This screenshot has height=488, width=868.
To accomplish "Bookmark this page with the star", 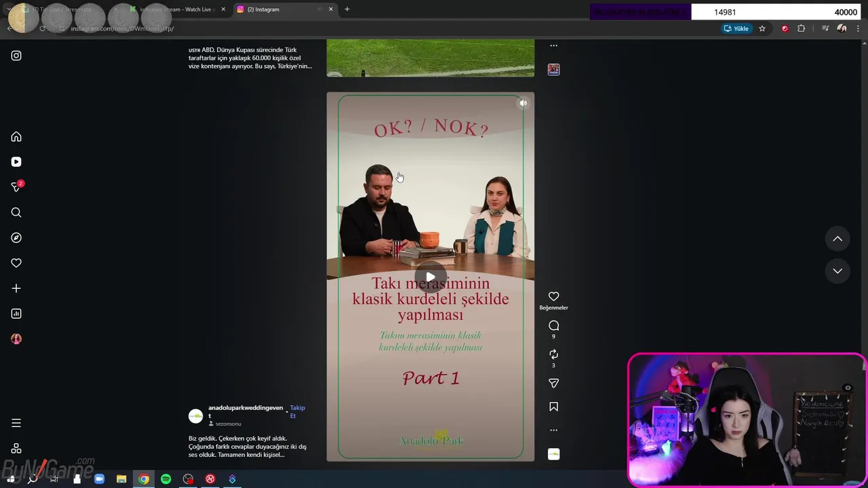I will 762,28.
